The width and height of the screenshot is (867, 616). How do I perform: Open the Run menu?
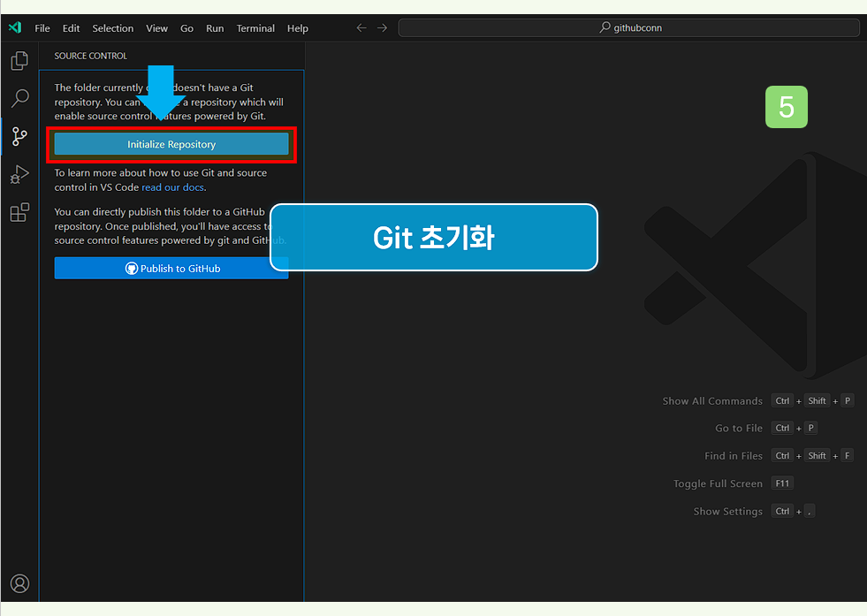[x=215, y=28]
